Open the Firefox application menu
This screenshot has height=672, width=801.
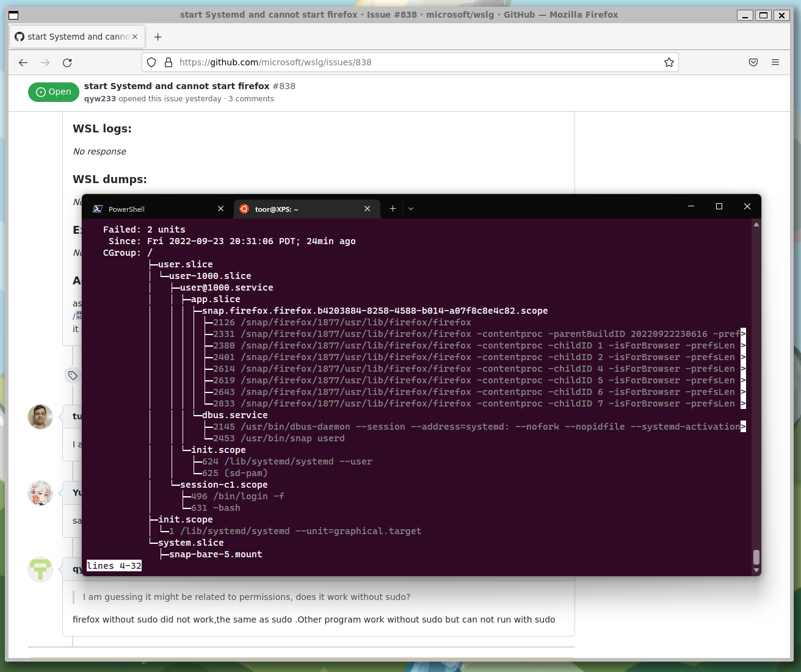coord(775,62)
